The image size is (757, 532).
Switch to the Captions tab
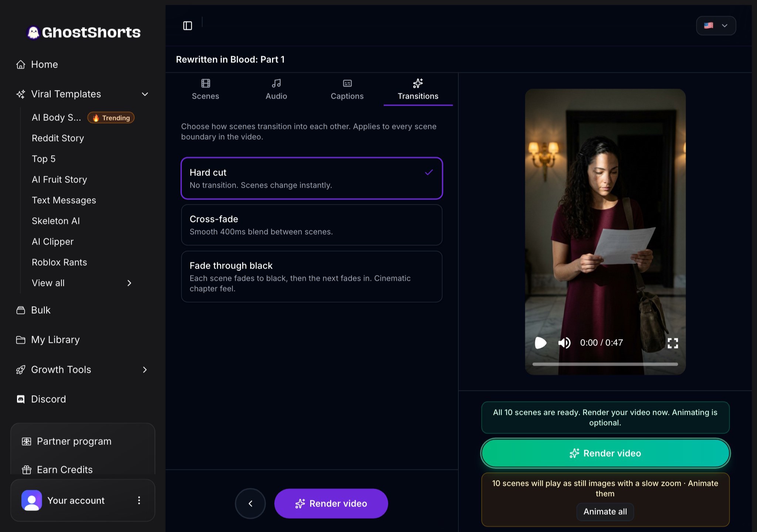[347, 89]
